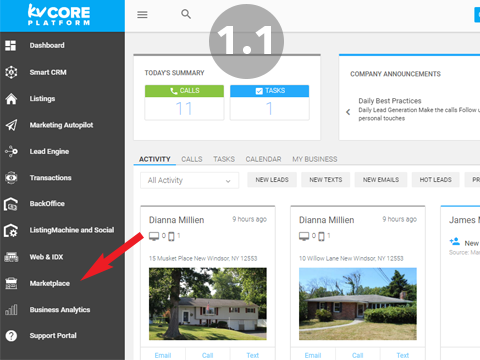
Task: Click Text on 15 Musket Place card
Action: point(253,355)
